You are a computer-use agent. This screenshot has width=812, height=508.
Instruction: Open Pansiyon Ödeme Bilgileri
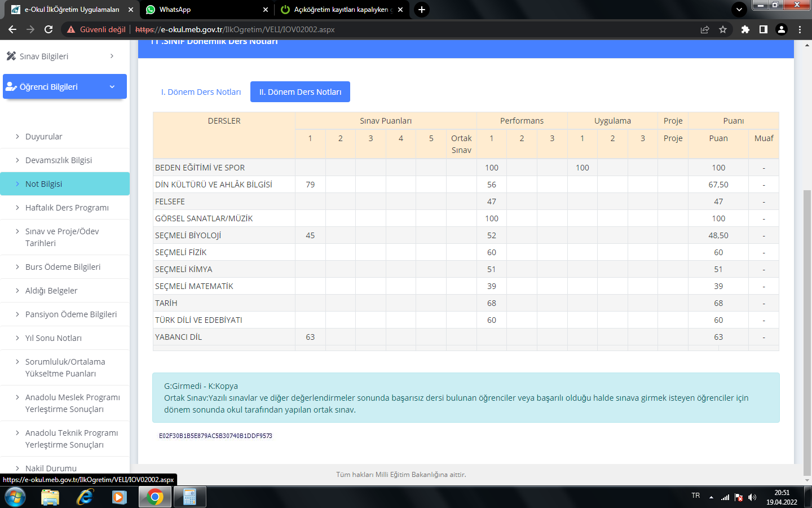[65, 314]
